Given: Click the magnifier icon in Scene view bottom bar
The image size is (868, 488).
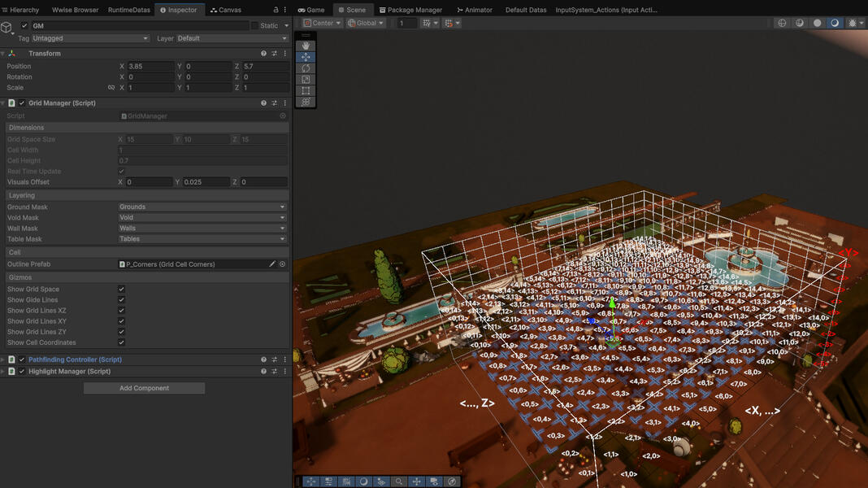Looking at the screenshot, I should pyautogui.click(x=398, y=481).
